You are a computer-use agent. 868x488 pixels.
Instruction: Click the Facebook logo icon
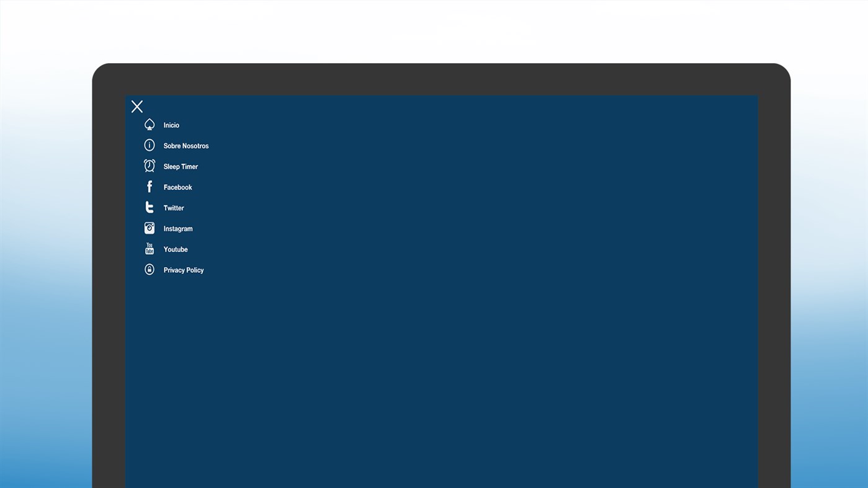[x=150, y=187]
